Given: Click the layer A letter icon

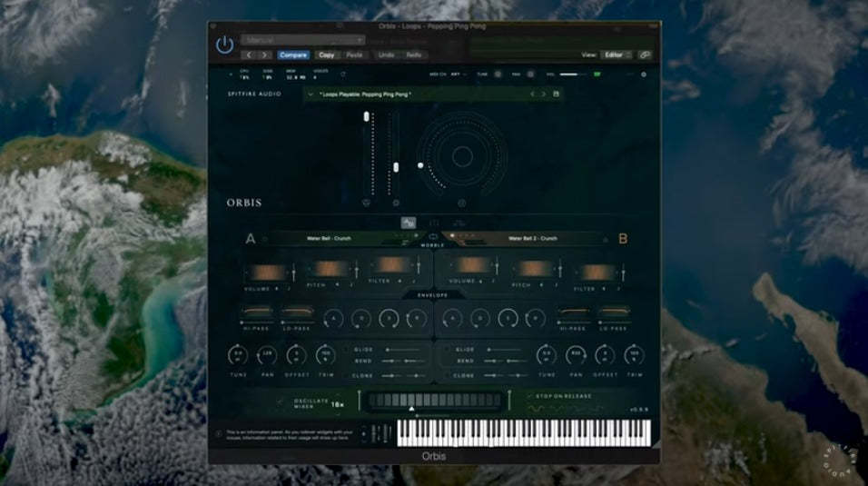Looking at the screenshot, I should click(251, 240).
